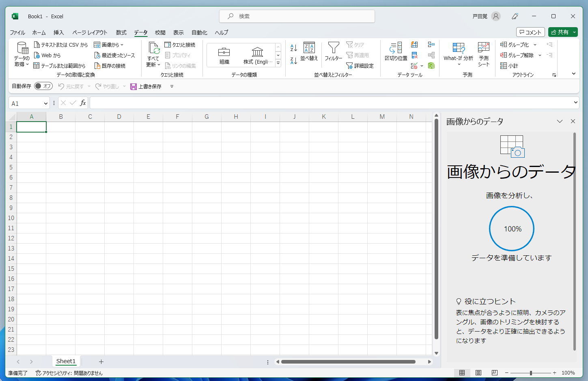This screenshot has width=588, height=381.
Task: Show the クエリと接続 pane
Action: pos(180,45)
